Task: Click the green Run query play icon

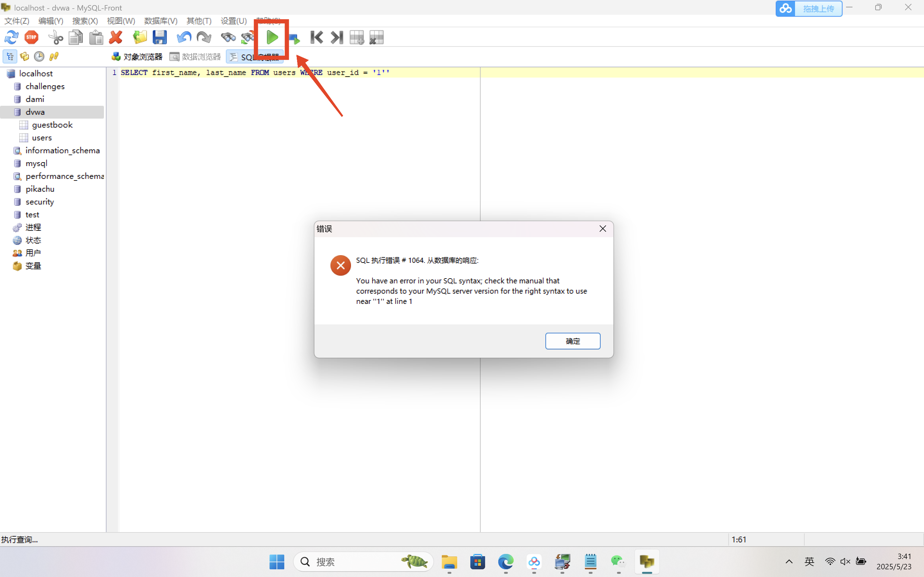Action: click(272, 38)
